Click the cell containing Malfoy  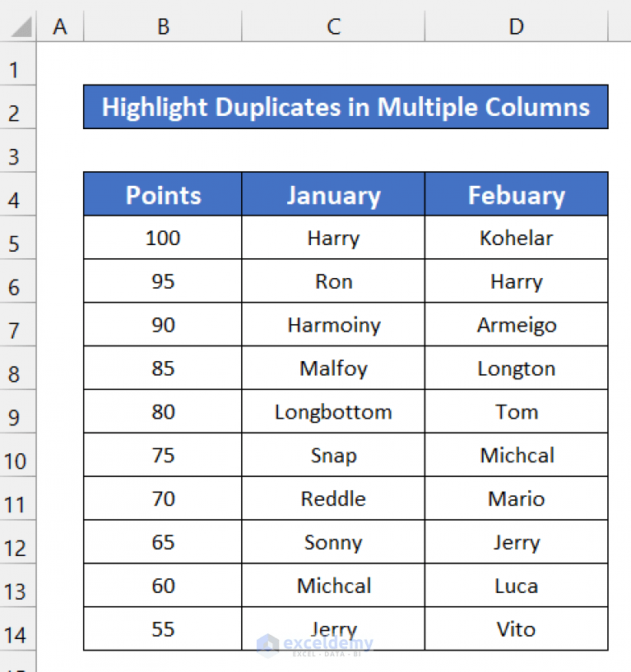tap(333, 368)
